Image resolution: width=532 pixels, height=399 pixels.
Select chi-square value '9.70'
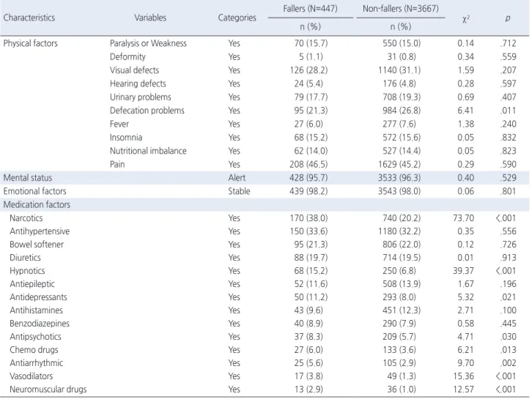pyautogui.click(x=466, y=363)
